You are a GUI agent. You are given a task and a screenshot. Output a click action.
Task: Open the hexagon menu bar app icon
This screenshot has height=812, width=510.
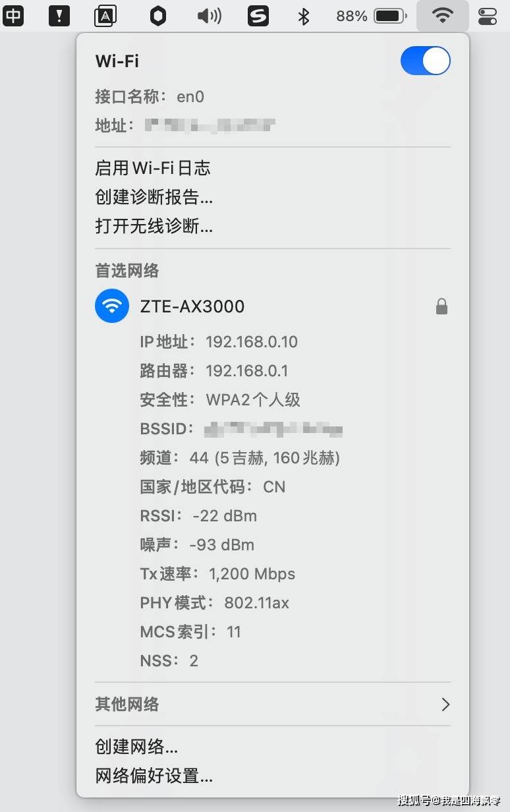click(157, 16)
